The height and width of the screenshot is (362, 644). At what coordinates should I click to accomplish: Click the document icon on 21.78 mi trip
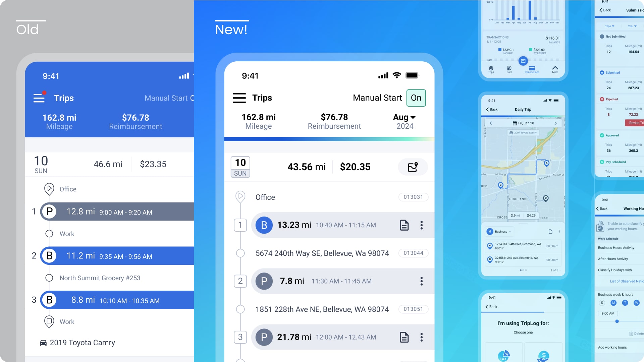point(404,337)
